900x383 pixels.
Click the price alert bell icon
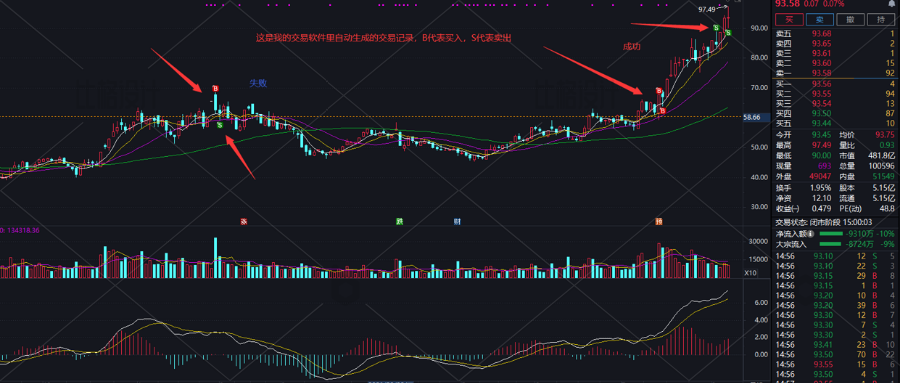(891, 4)
